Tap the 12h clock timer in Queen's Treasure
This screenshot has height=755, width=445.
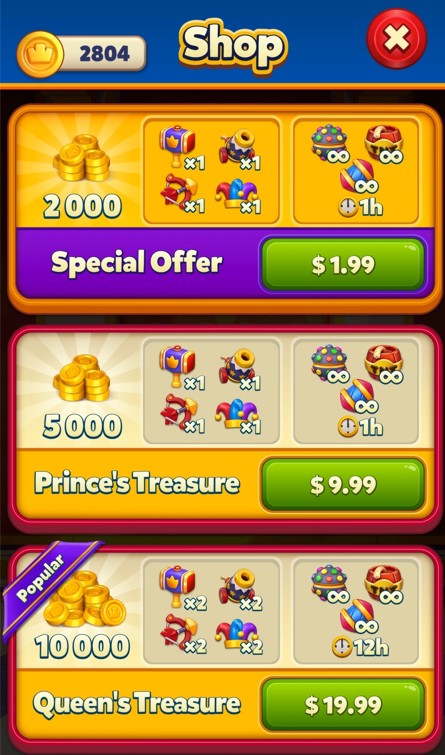coord(361,648)
